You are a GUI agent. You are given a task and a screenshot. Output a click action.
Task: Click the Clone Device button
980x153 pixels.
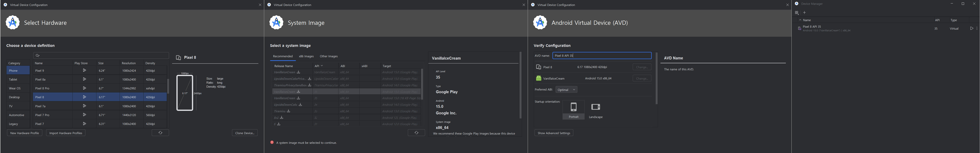[x=245, y=133]
